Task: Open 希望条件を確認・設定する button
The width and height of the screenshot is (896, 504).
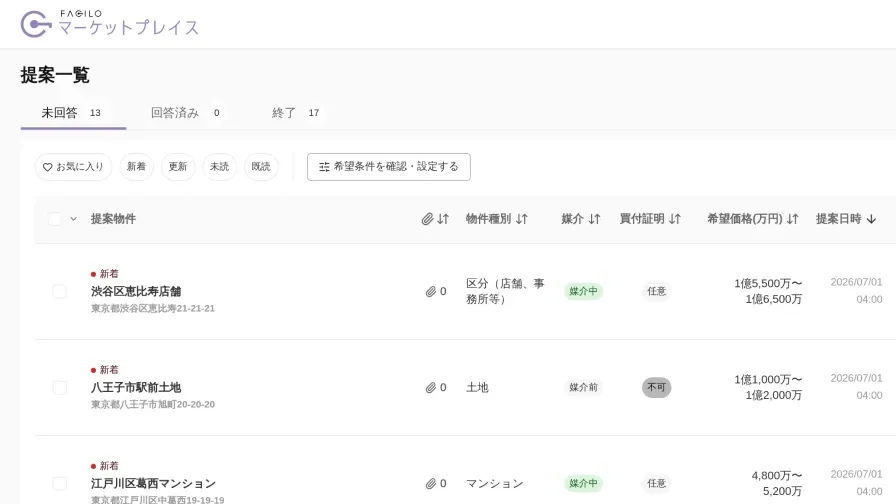Action: click(x=389, y=167)
